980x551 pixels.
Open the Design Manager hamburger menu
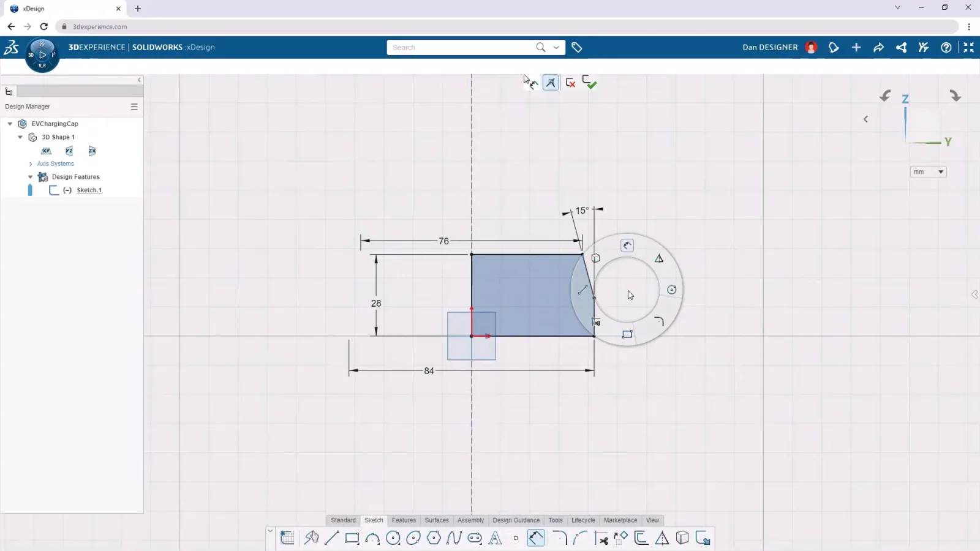(134, 107)
